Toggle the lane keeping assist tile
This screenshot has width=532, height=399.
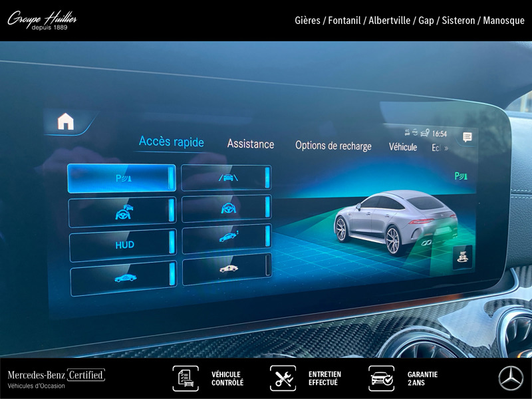click(x=226, y=178)
